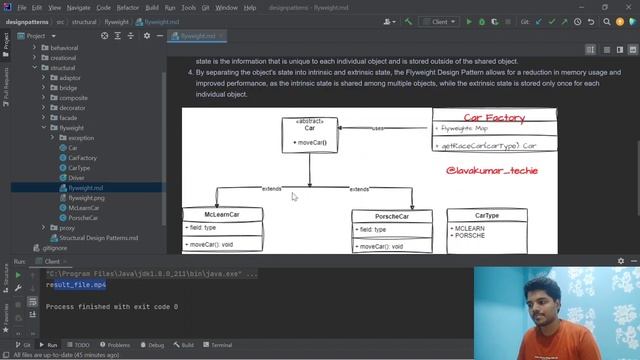Viewport: 640px width, 360px height.
Task: Click flyweight breadcrumb in navigation bar
Action: (116, 22)
